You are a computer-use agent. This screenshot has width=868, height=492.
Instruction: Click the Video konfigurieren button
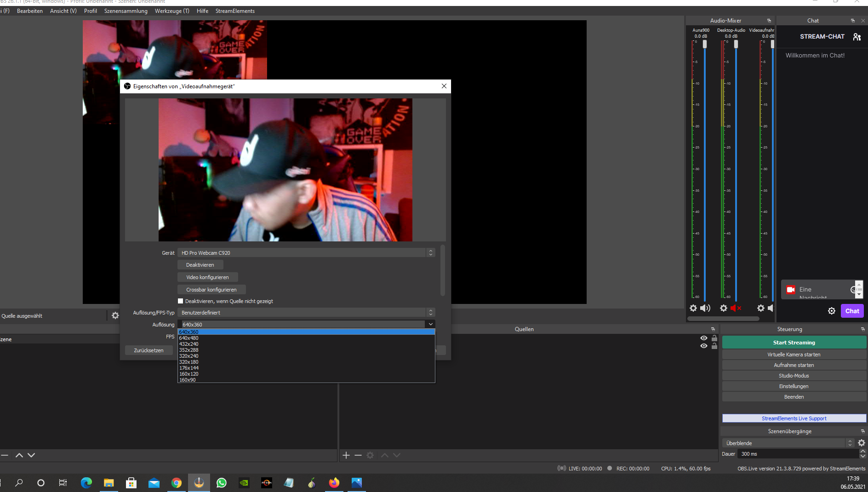point(207,277)
